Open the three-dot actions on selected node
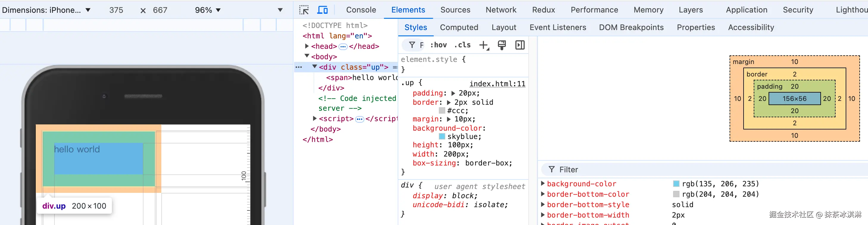The image size is (868, 225). pyautogui.click(x=299, y=67)
